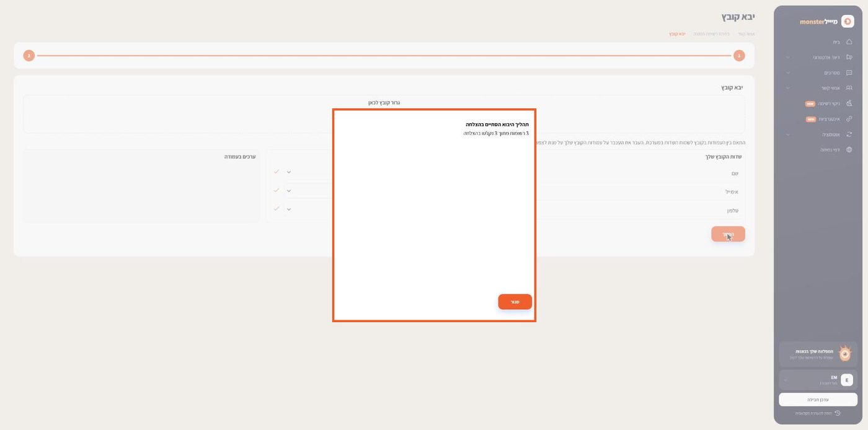
Task: Open the field mapping dropdown for שם
Action: point(289,172)
